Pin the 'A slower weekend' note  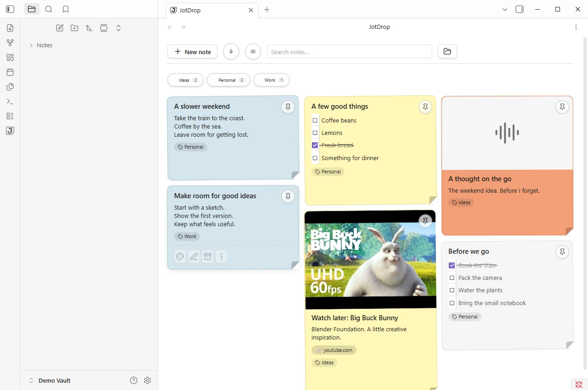[x=288, y=107]
